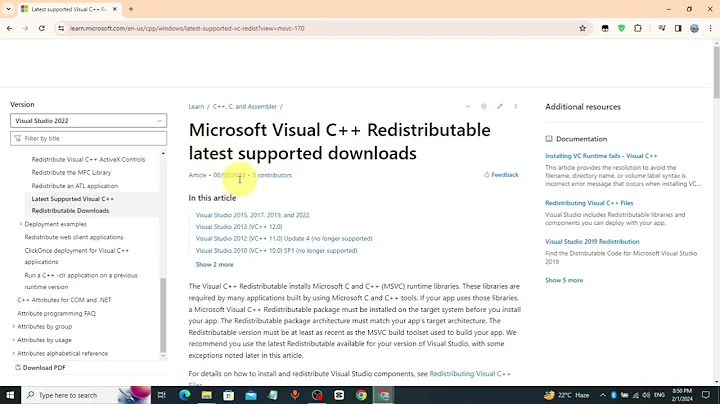Open the Extensions puzzle icon
720x404 pixels.
638,28
